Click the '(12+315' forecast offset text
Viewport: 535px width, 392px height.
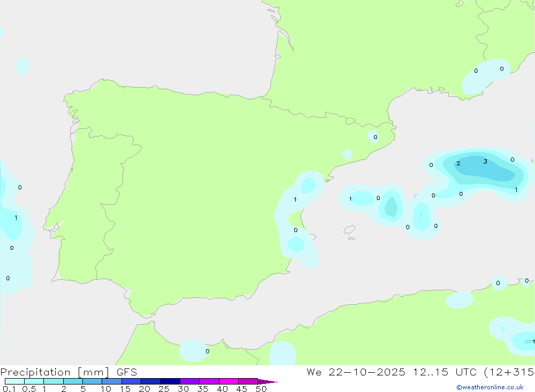tap(509, 372)
